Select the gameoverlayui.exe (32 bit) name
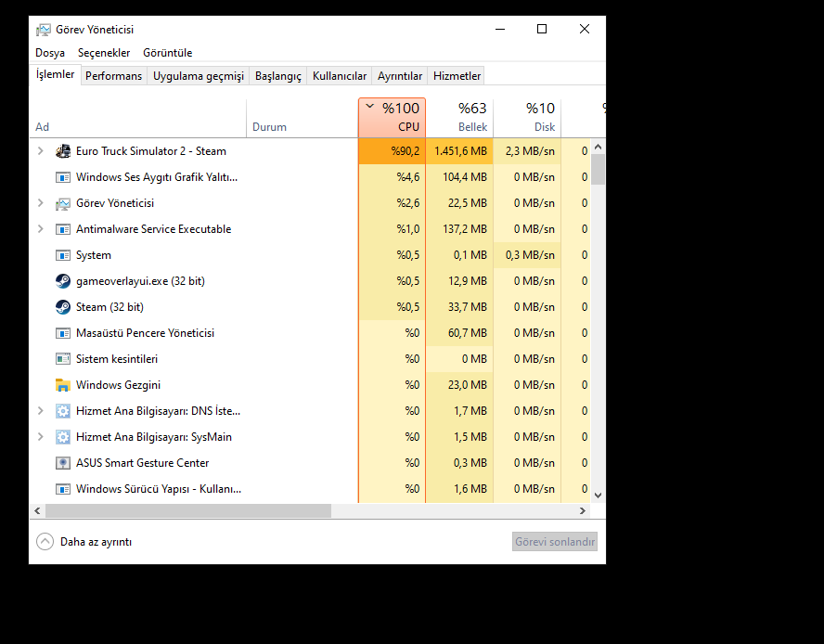Screen dimensions: 824x644 [x=140, y=281]
